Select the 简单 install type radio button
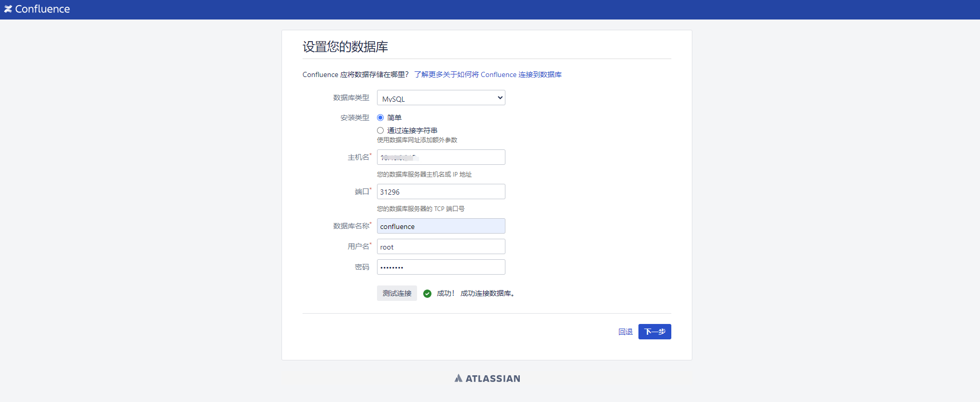Image resolution: width=980 pixels, height=402 pixels. pos(381,118)
